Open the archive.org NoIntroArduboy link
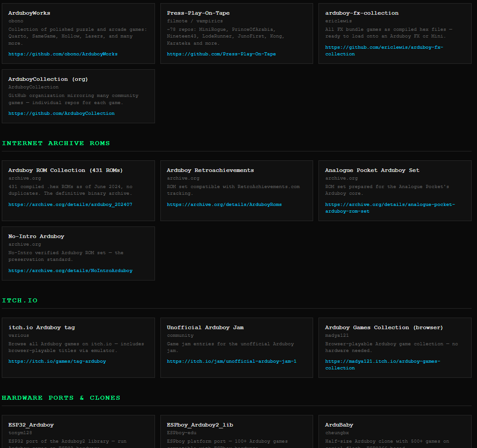 [70, 270]
